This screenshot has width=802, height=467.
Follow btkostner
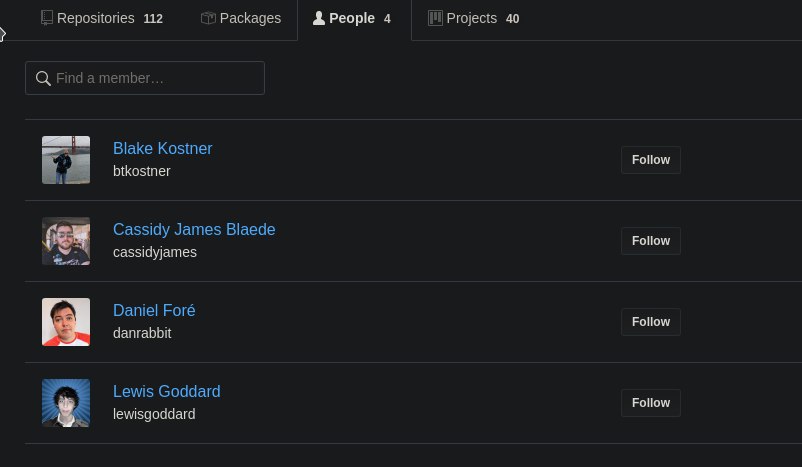tap(651, 160)
